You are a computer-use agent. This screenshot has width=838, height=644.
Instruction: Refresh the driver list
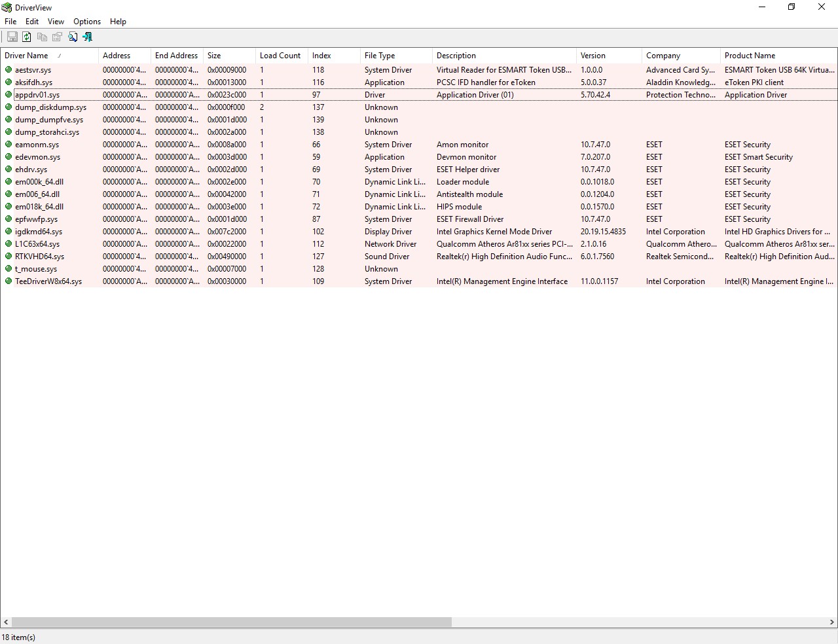coord(27,37)
